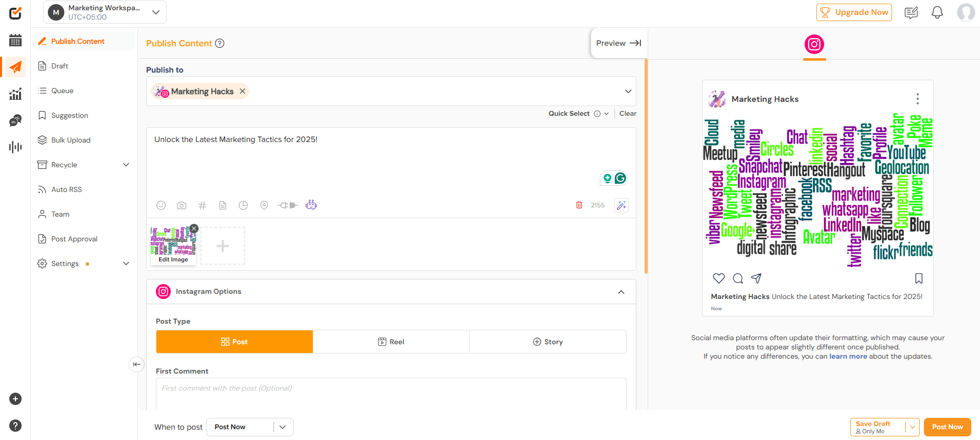Click the Upgrade Now button
The width and height of the screenshot is (980, 440).
point(854,12)
